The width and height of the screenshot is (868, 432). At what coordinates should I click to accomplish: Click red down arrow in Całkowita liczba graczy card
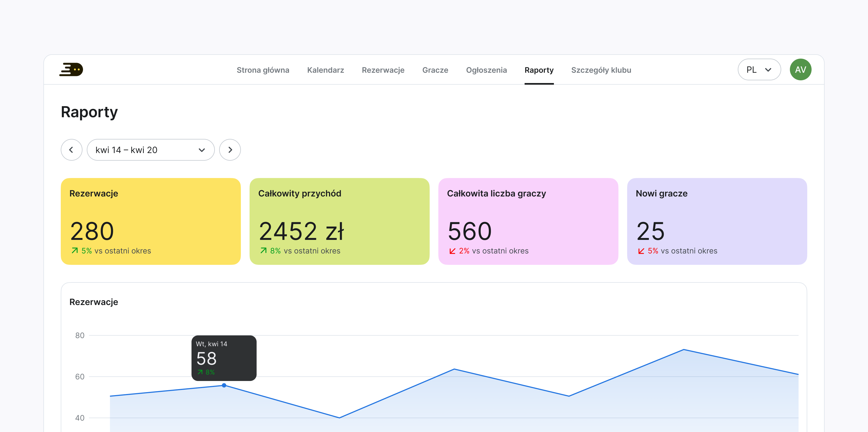pyautogui.click(x=452, y=251)
